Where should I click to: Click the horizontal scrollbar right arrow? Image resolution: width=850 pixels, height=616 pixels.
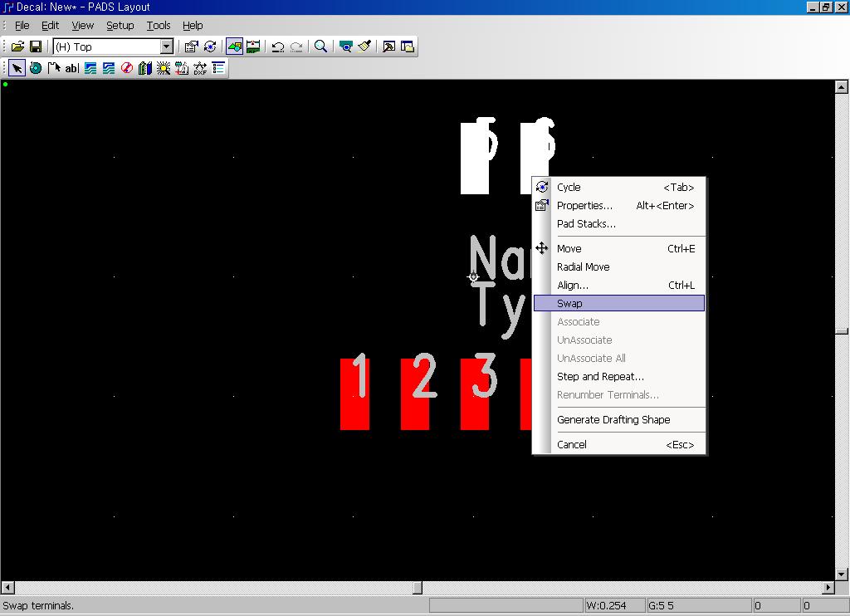point(828,587)
